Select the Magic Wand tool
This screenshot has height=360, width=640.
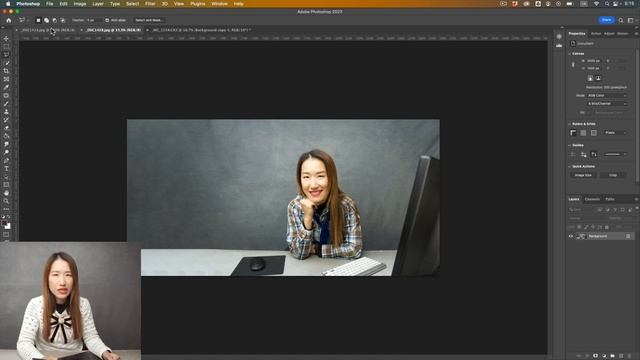[x=6, y=63]
